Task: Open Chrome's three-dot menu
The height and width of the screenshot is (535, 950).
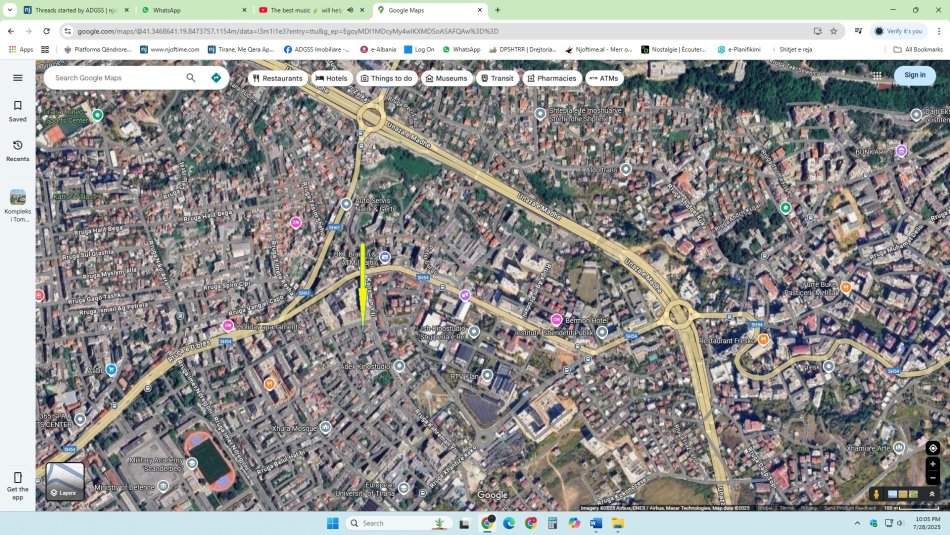Action: (938, 31)
